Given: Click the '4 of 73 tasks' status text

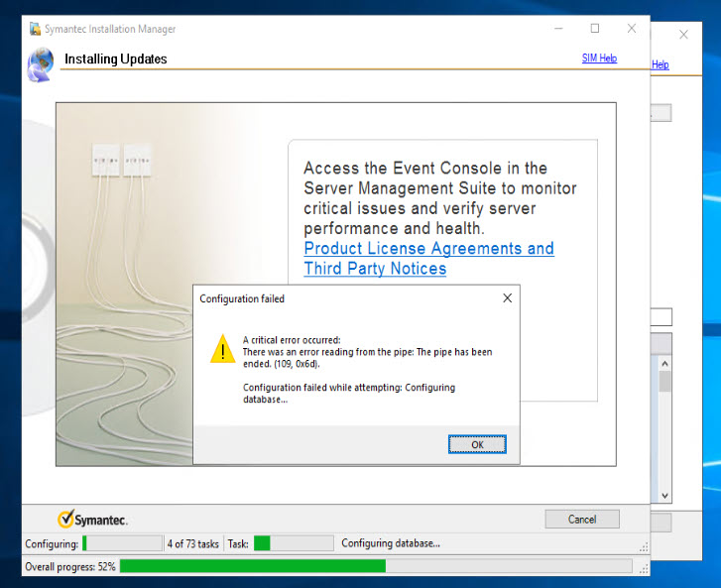Looking at the screenshot, I should [x=192, y=543].
